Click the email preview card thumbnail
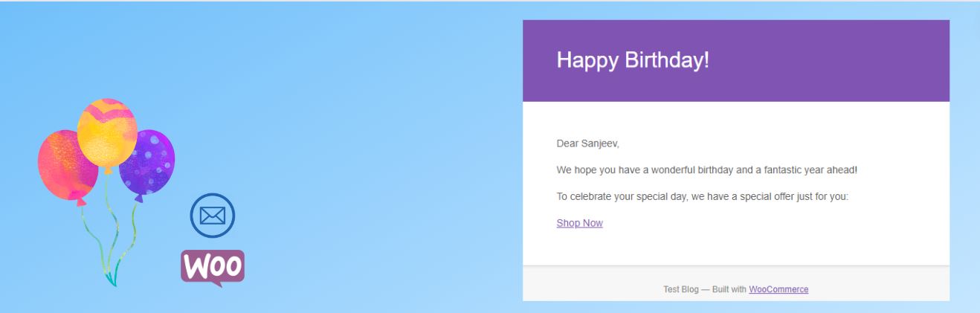The image size is (980, 313). coord(736,161)
